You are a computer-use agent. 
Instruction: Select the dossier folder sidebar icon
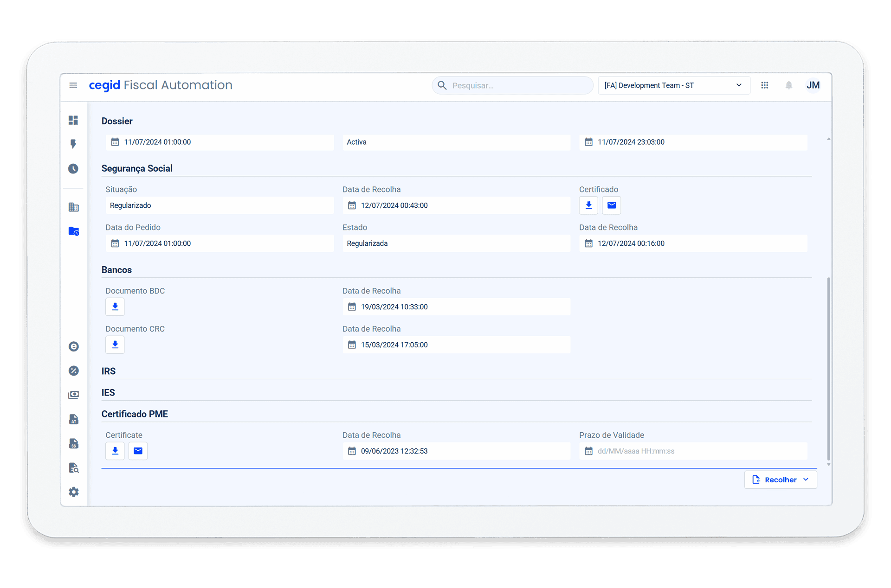coord(73,231)
